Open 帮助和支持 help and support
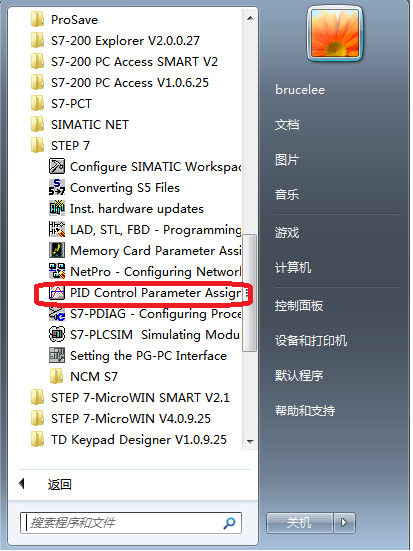The width and height of the screenshot is (413, 551). click(x=305, y=410)
